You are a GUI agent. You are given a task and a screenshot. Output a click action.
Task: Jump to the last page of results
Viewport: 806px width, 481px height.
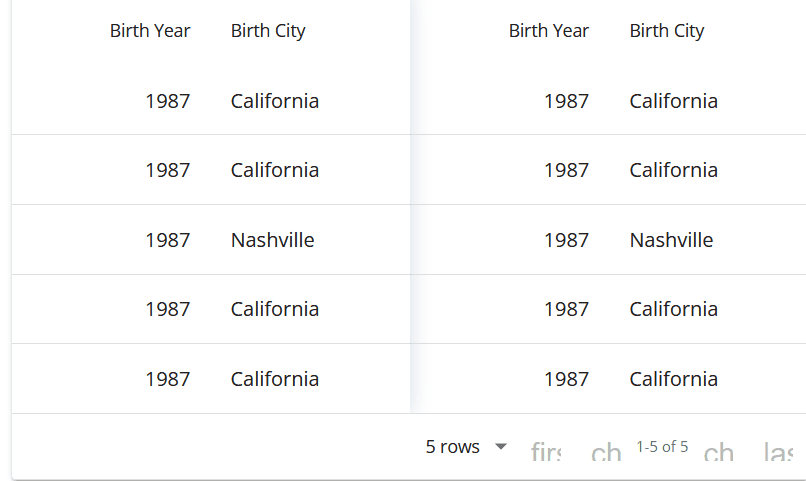(778, 451)
